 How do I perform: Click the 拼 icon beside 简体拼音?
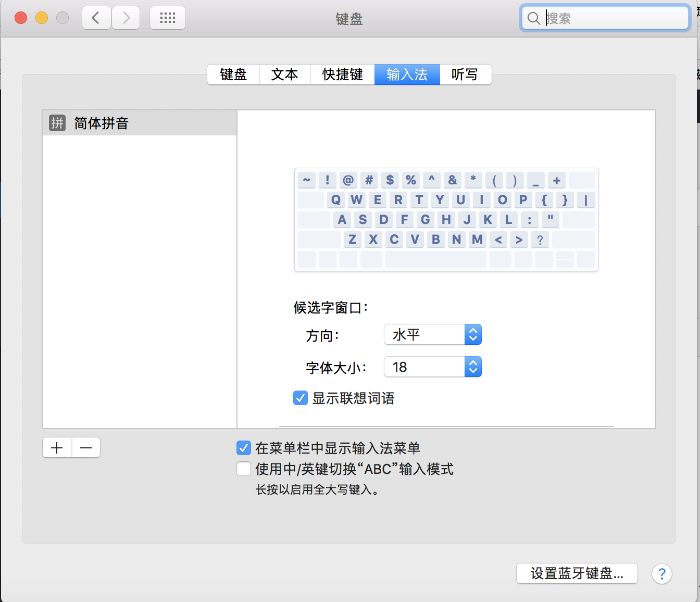pyautogui.click(x=57, y=123)
